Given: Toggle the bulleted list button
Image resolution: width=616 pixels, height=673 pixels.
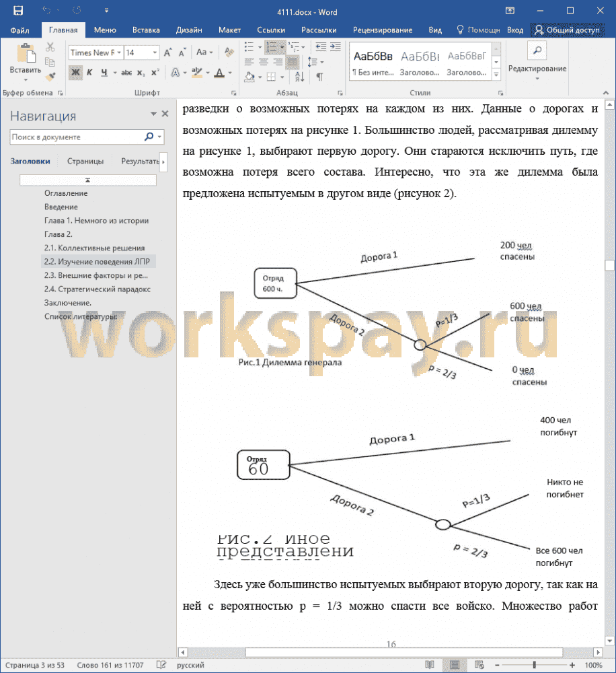Looking at the screenshot, I should (x=249, y=47).
